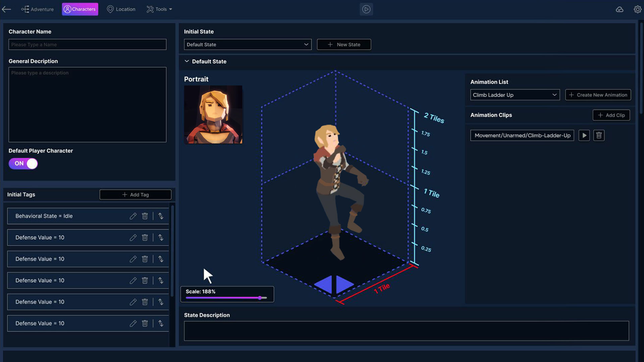Viewport: 644px width, 362px height.
Task: Click the reorder arrows on first Defense Value tag
Action: pos(161,237)
